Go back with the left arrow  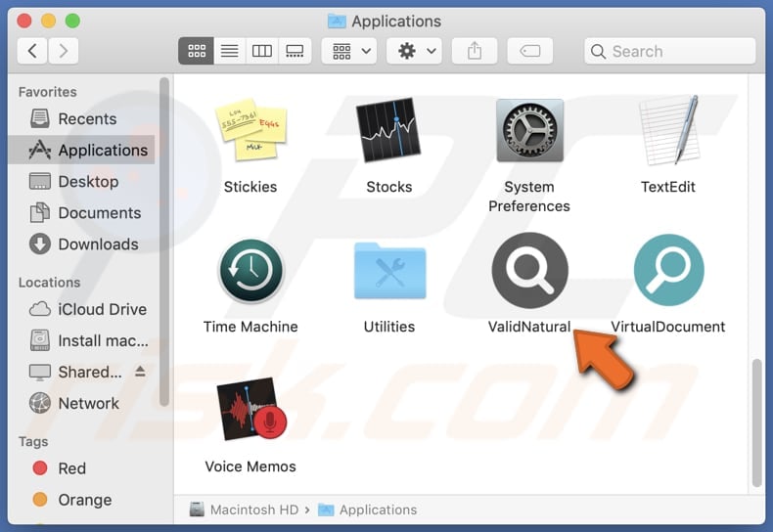pos(32,51)
